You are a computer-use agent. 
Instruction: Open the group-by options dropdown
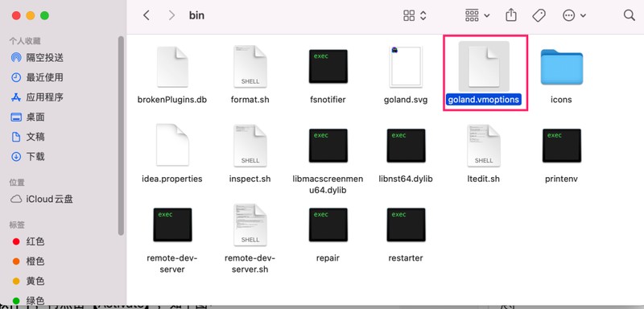click(x=477, y=15)
